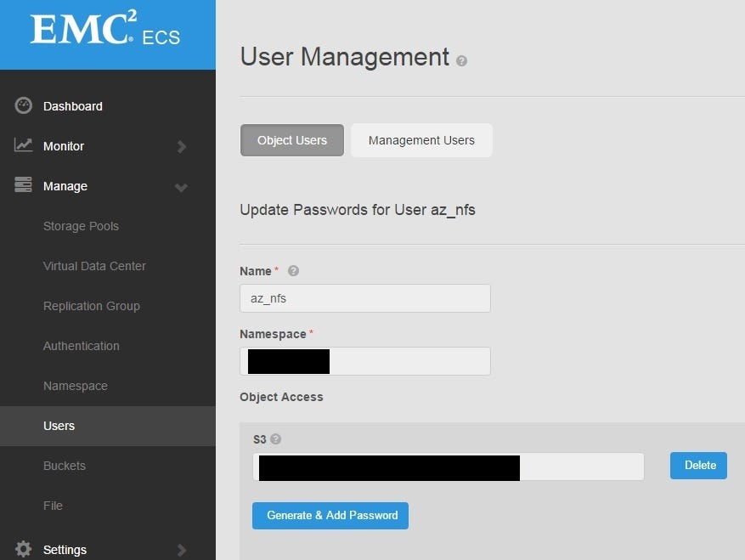Screen dimensions: 745x560
Task: Click the help icon next to Name field
Action: tap(293, 270)
